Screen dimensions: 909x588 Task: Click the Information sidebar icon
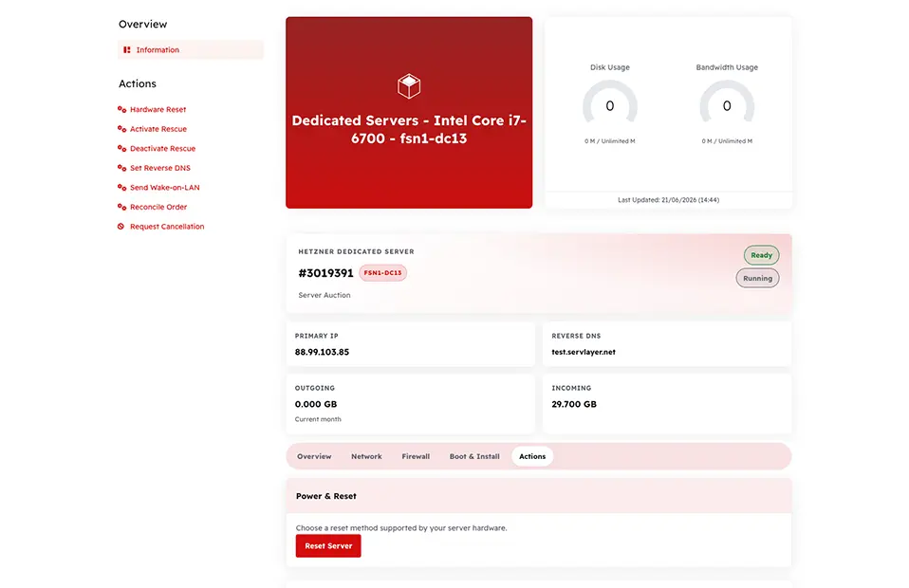127,50
